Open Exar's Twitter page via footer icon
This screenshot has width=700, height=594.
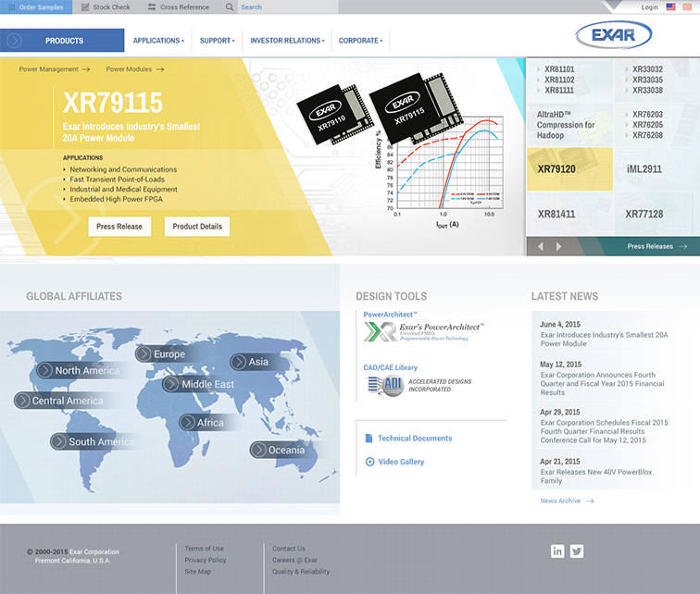click(x=577, y=551)
